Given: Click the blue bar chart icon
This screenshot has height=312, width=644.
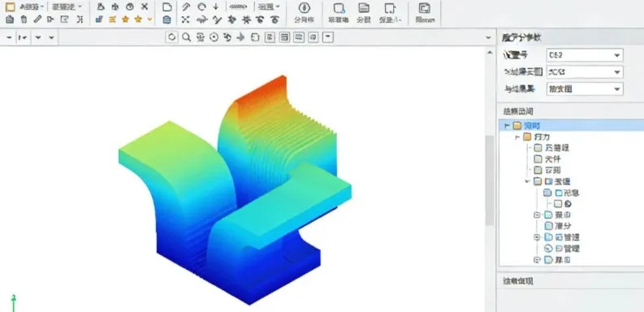Looking at the screenshot, I should [99, 19].
